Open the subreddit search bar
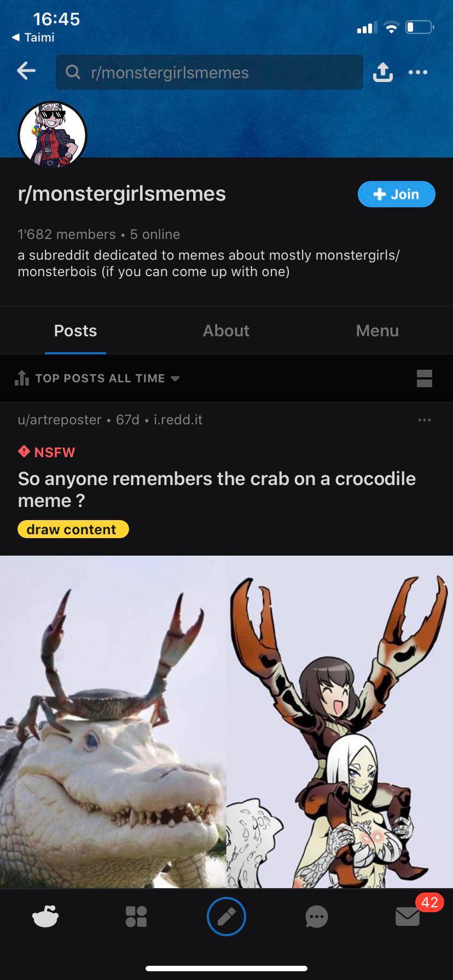Screen dimensions: 453x980 [210, 72]
